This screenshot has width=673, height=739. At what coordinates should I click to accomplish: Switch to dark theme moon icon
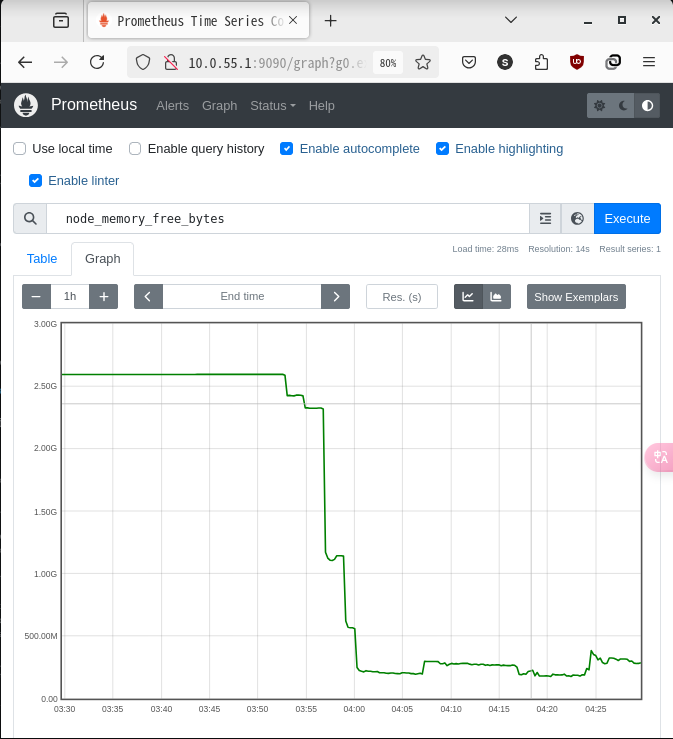[x=623, y=106]
